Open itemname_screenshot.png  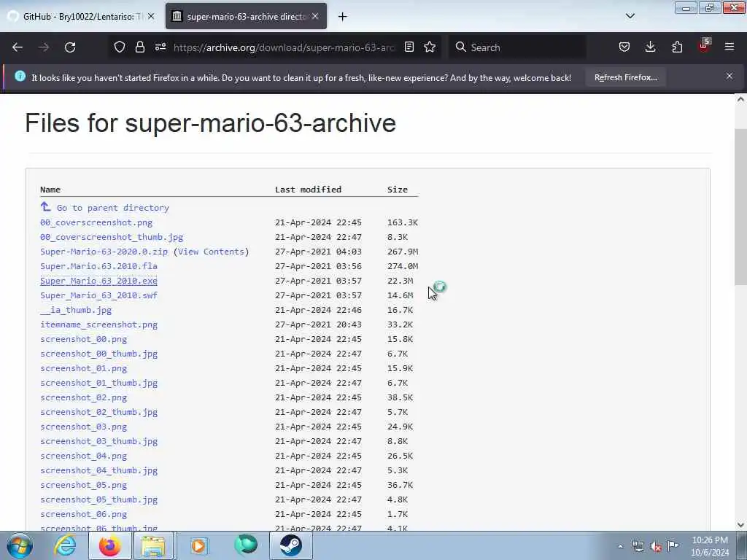click(98, 324)
